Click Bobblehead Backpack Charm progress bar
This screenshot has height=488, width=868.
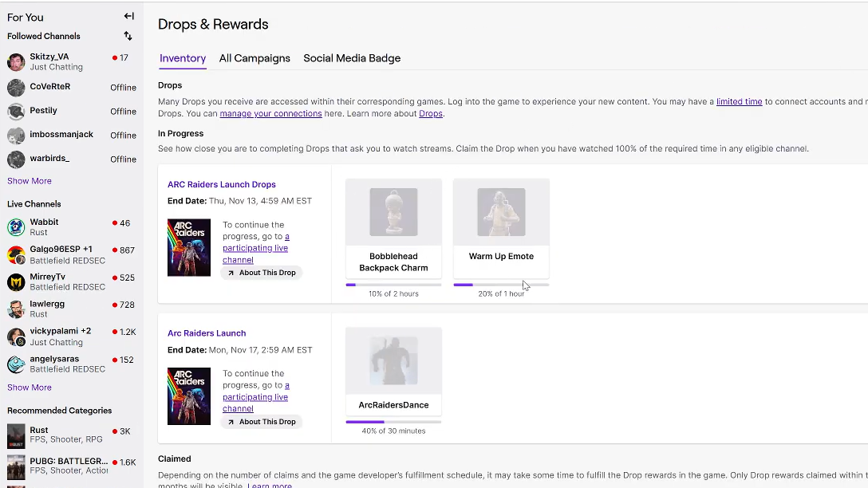393,285
